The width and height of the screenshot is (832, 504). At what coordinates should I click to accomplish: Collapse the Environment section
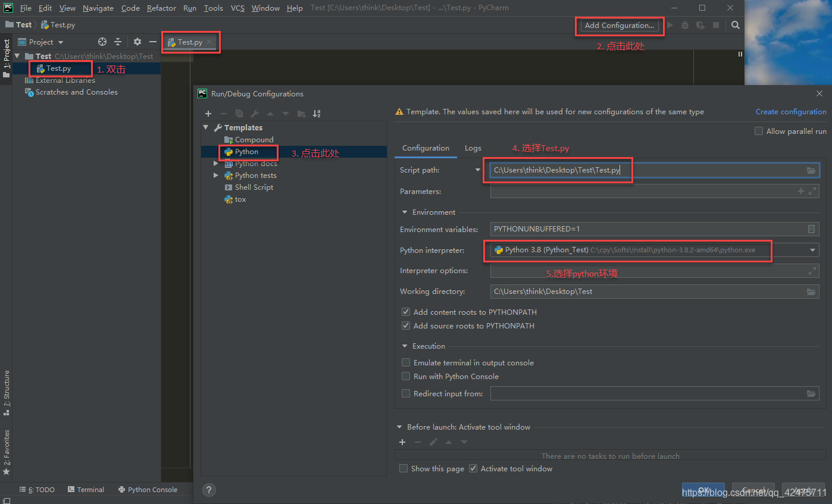pyautogui.click(x=405, y=212)
